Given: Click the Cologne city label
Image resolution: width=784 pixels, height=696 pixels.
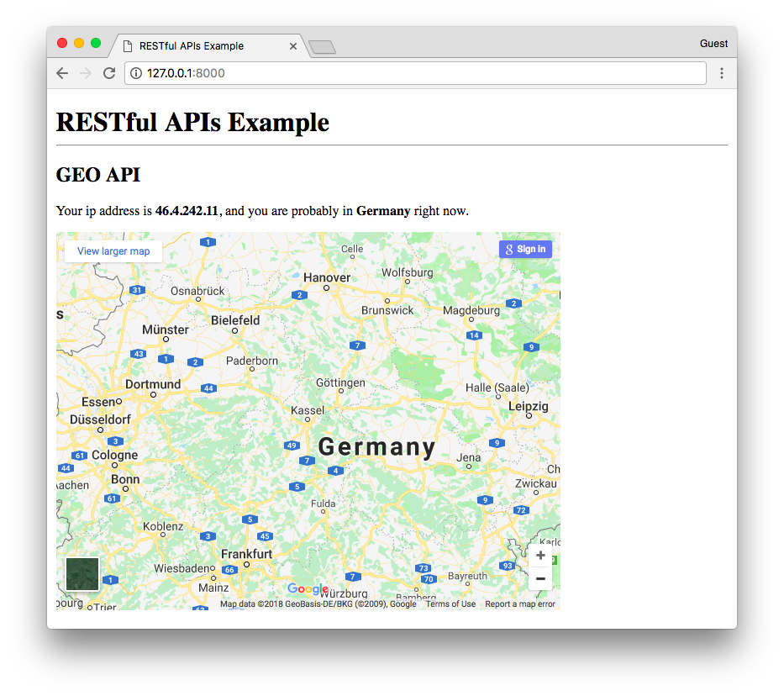Looking at the screenshot, I should pos(115,455).
